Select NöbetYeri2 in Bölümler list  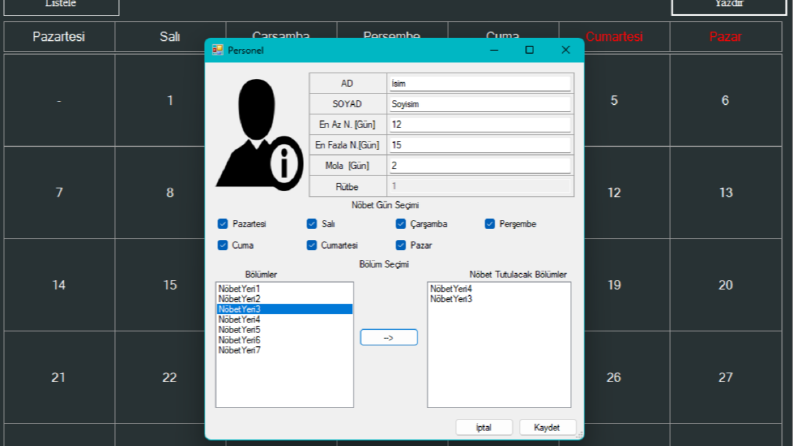point(284,299)
